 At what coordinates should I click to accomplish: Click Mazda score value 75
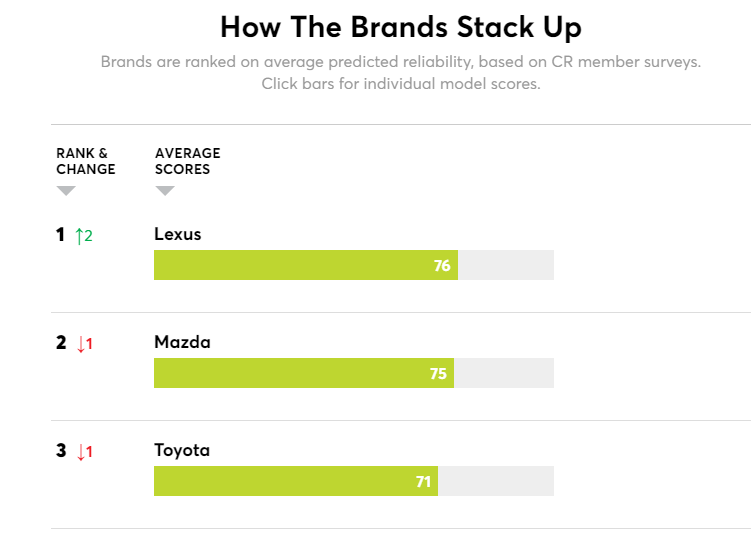click(438, 374)
